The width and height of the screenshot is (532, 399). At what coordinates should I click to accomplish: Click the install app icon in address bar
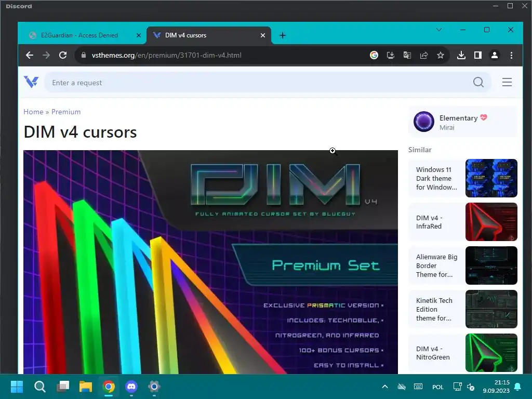tap(391, 55)
